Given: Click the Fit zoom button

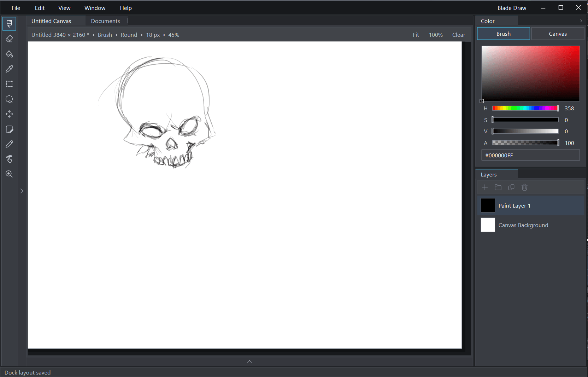Looking at the screenshot, I should (416, 35).
